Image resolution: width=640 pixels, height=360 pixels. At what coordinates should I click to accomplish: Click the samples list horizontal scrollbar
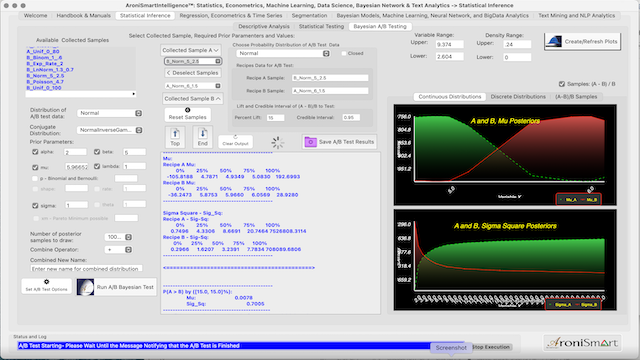coord(80,94)
